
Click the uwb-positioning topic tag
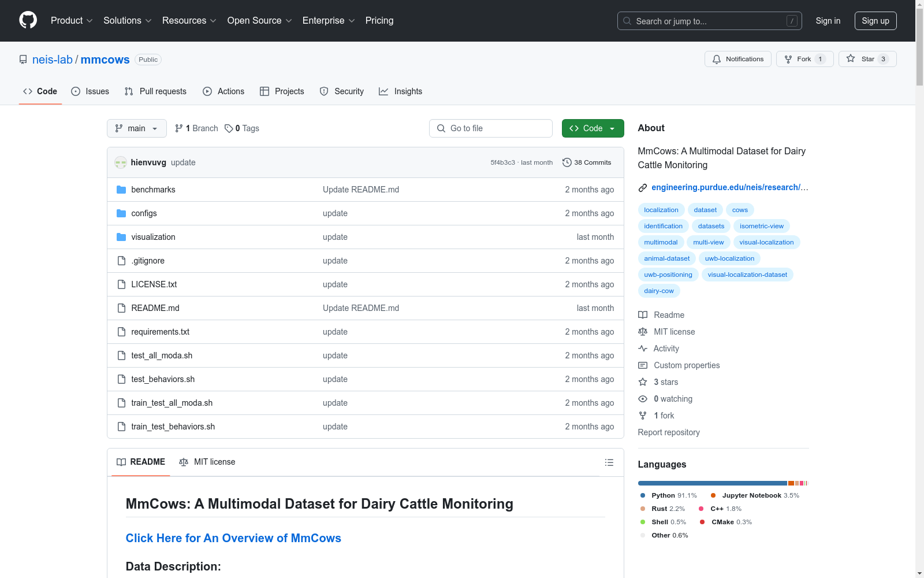pos(668,275)
